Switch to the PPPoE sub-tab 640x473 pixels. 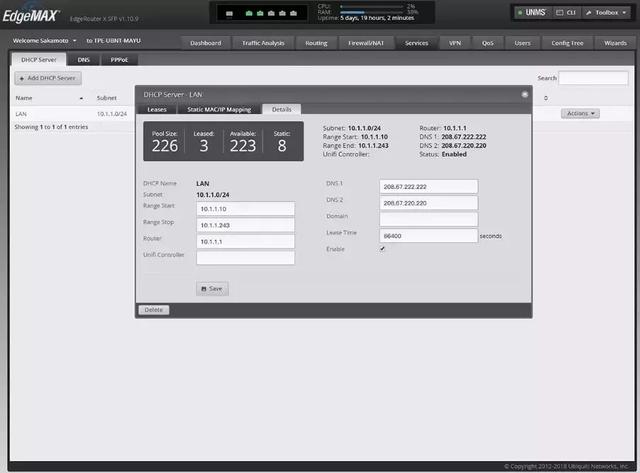tap(119, 60)
